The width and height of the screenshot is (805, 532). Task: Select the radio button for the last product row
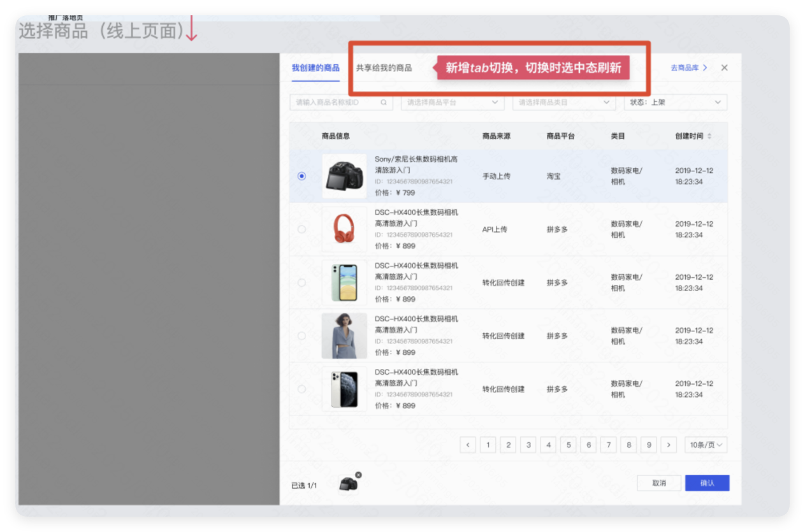(301, 389)
